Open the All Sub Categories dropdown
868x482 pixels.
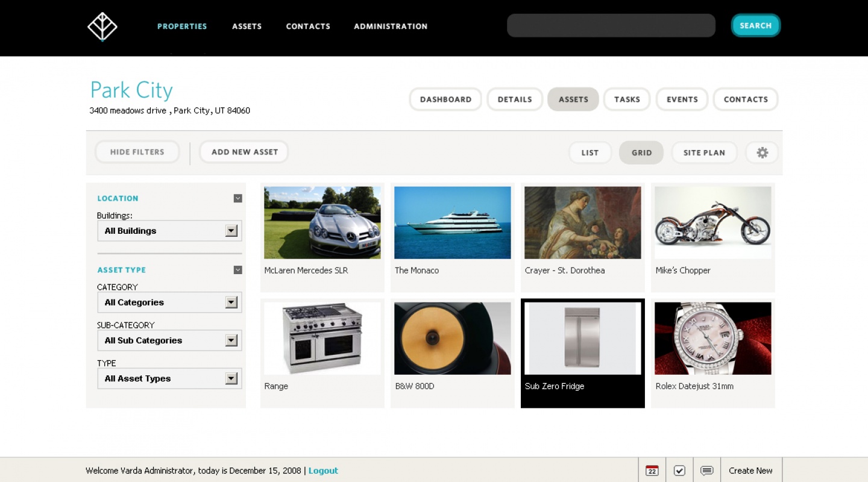pos(231,340)
